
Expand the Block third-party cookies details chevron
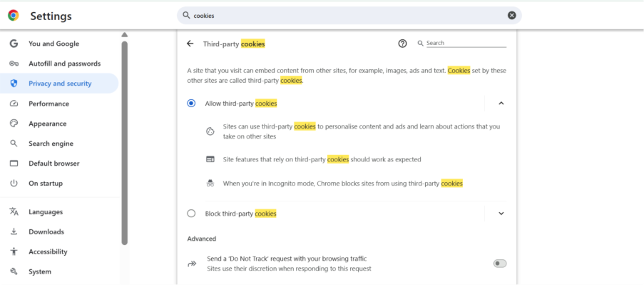(501, 214)
